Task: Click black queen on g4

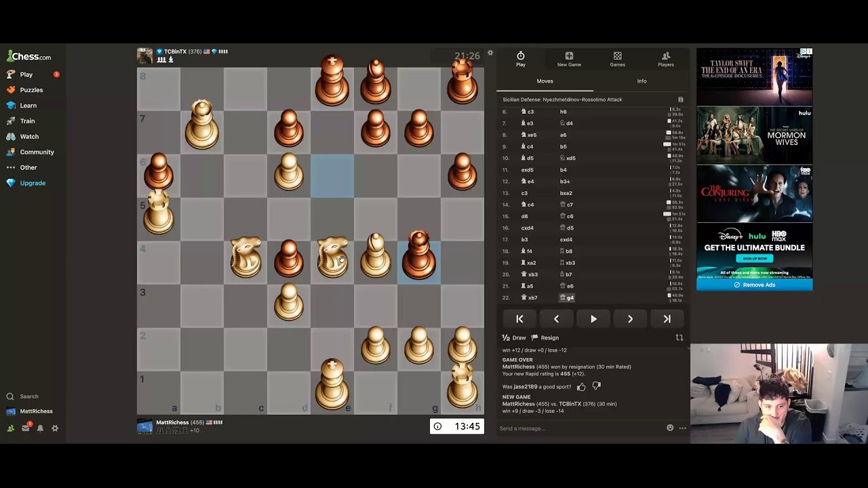Action: pos(419,255)
